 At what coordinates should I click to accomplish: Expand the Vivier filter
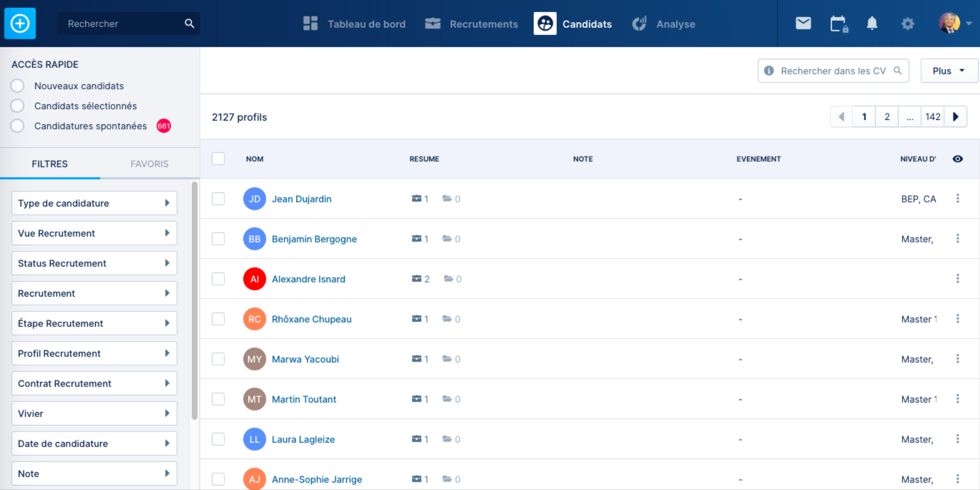94,413
